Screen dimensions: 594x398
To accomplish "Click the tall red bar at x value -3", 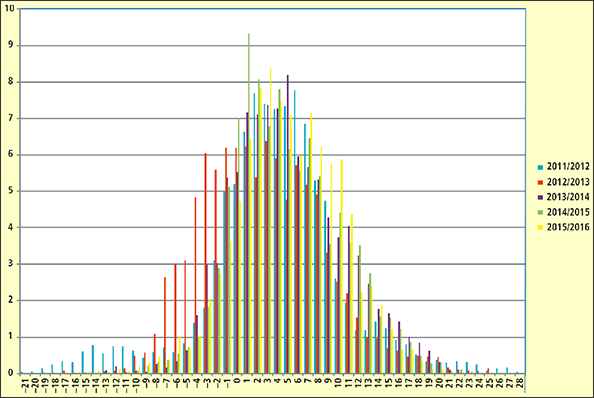I will tap(206, 263).
